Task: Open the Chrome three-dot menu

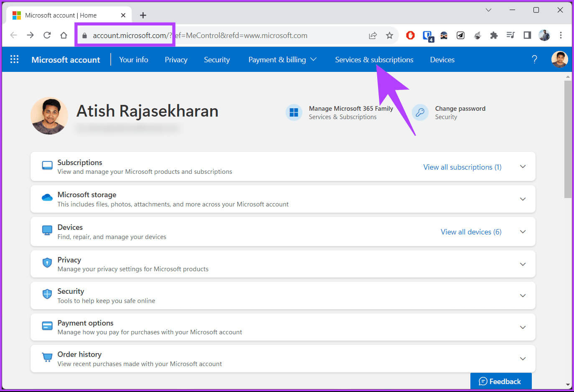Action: click(561, 35)
